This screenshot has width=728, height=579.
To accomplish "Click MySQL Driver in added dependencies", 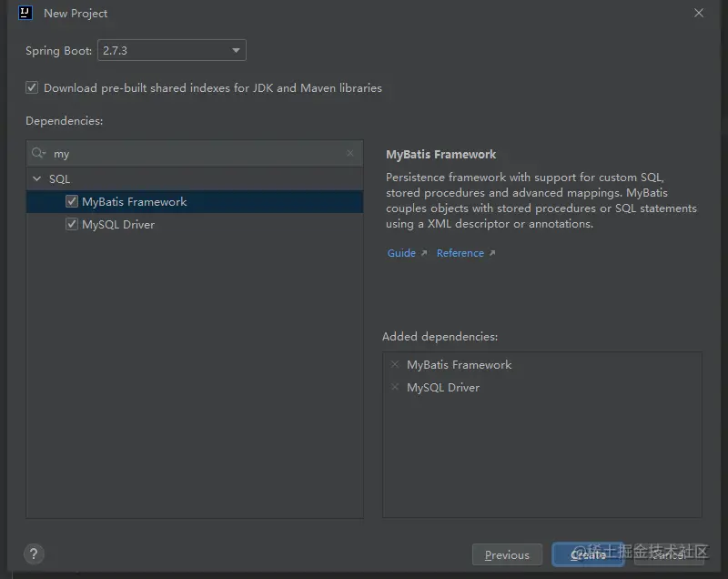I will [x=443, y=387].
